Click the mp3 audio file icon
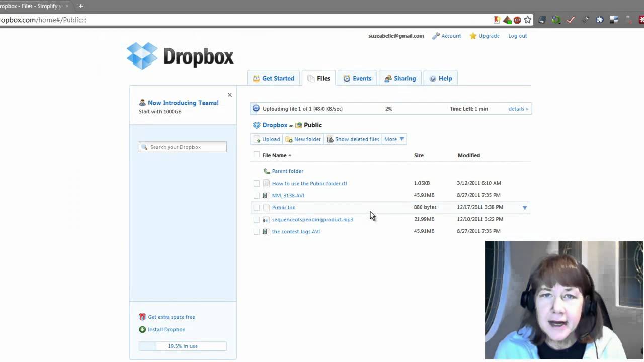The width and height of the screenshot is (644, 362). coord(266,220)
